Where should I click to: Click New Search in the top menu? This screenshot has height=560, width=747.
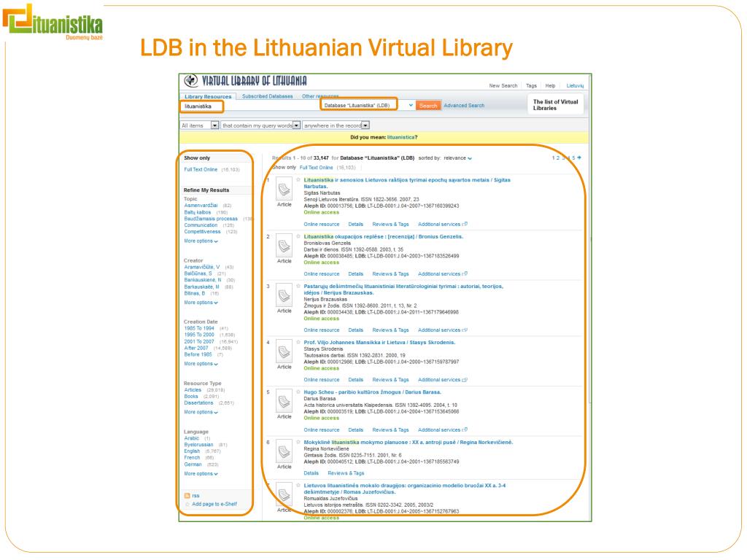click(x=503, y=86)
